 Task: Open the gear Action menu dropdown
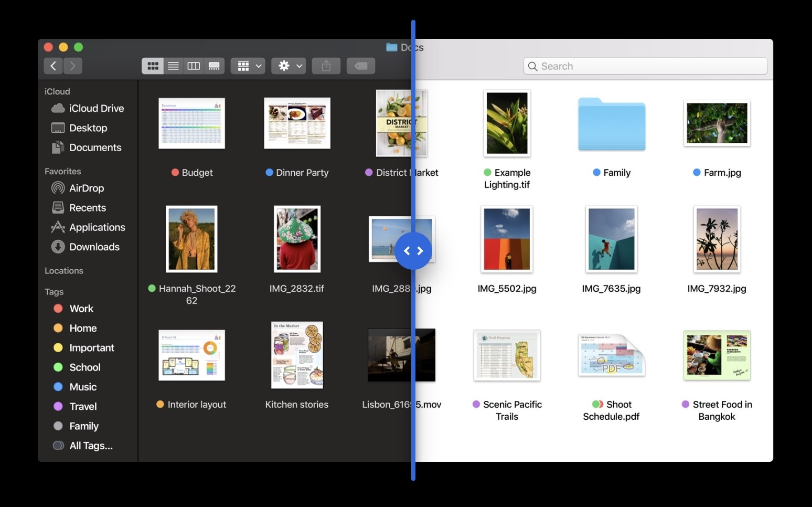click(289, 66)
